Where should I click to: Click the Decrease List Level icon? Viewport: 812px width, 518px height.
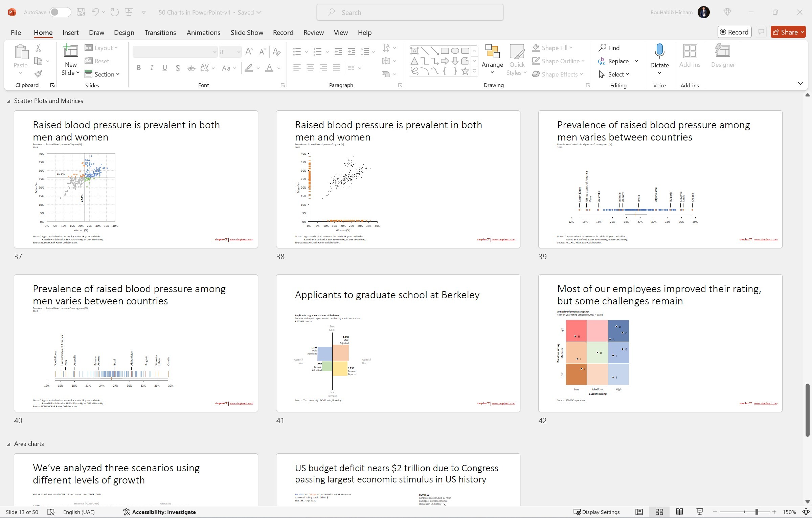[338, 51]
